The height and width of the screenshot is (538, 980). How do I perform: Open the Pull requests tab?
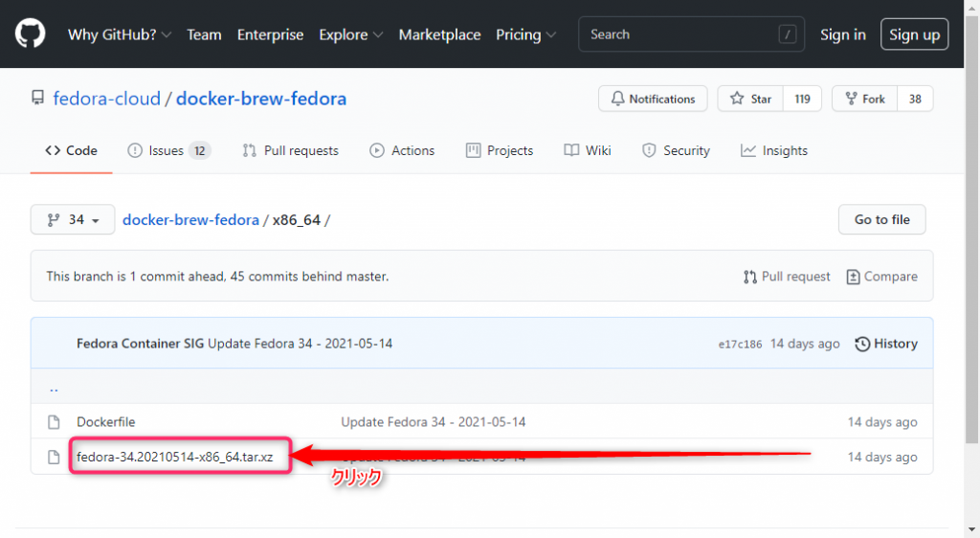291,150
